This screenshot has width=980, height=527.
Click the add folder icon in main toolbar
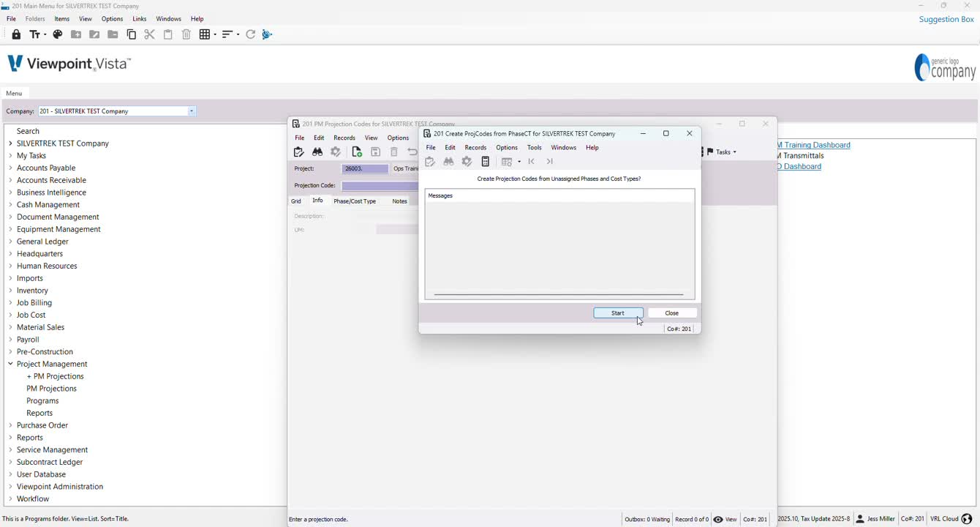tap(76, 34)
